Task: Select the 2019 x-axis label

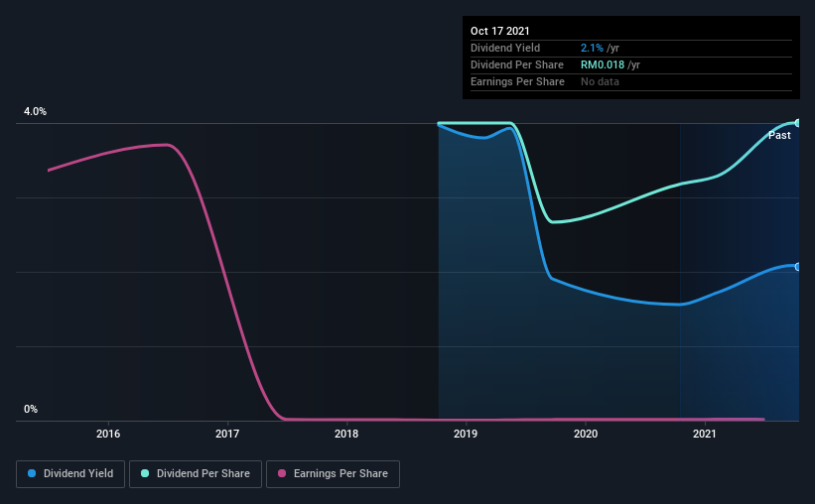Action: click(x=466, y=434)
